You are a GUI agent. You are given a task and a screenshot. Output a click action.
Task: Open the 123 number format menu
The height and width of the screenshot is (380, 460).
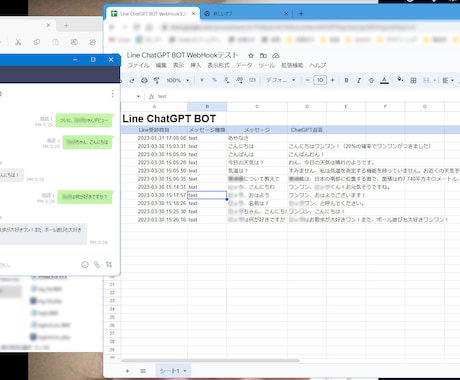(252, 80)
